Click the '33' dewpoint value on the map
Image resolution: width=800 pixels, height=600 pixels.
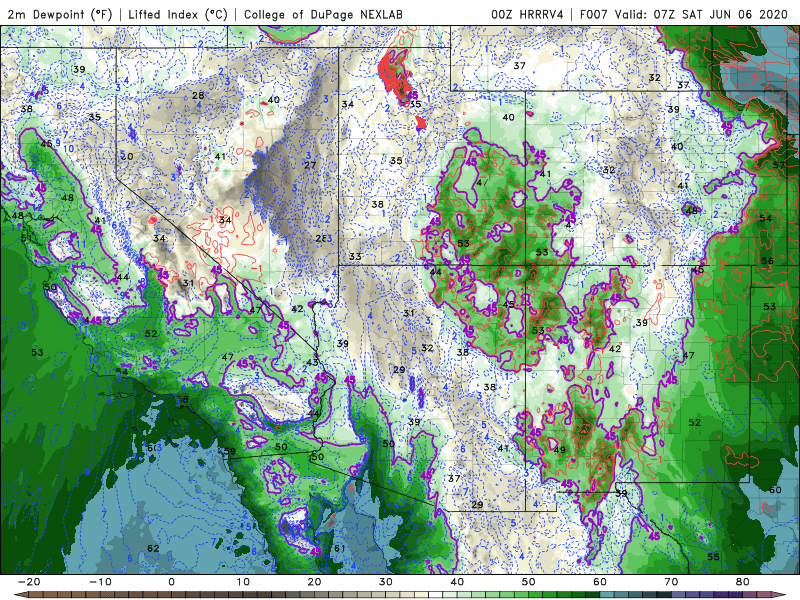point(355,256)
